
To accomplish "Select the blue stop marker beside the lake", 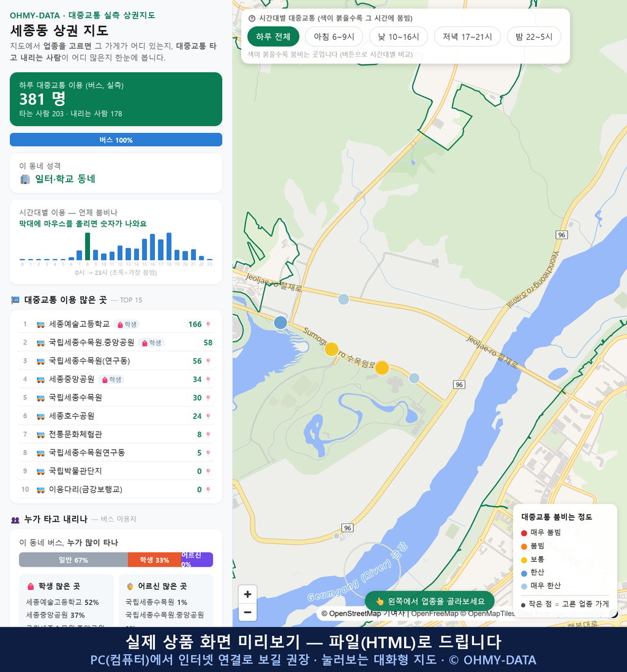I will point(280,323).
